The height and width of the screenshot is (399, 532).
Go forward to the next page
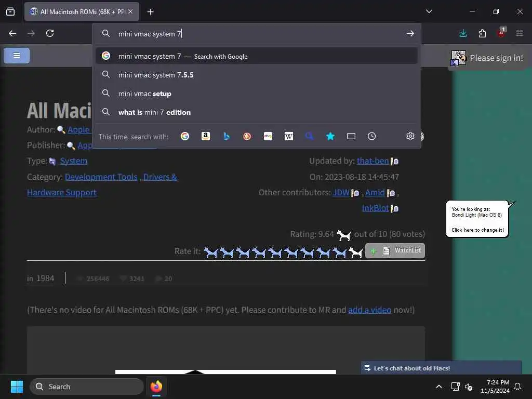point(31,33)
